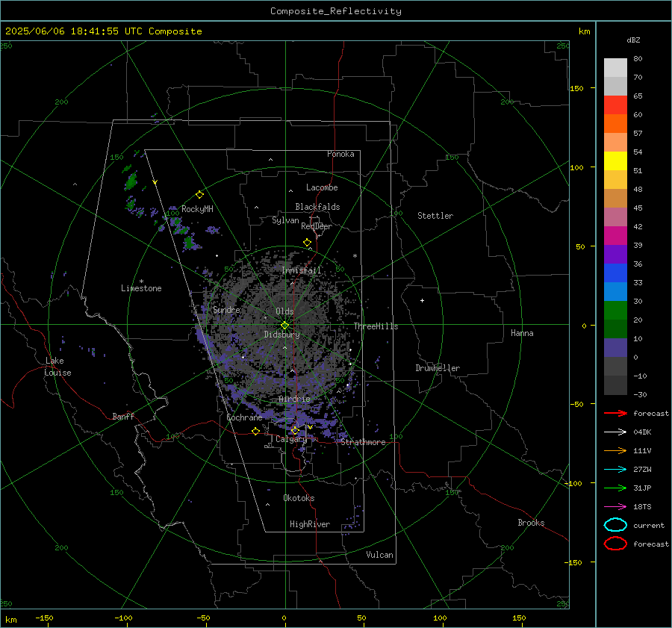Image resolution: width=672 pixels, height=628 pixels.
Task: Click the Ponoka city label
Action: click(340, 154)
